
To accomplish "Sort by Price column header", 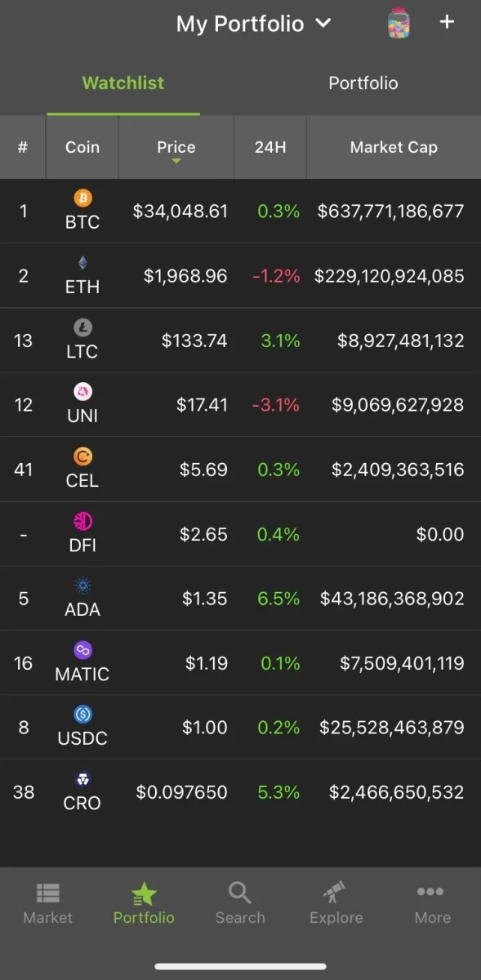I will (x=176, y=147).
